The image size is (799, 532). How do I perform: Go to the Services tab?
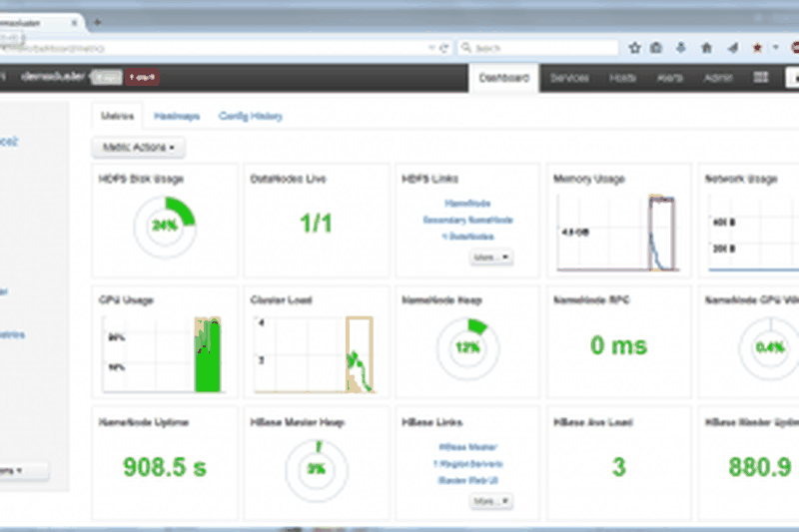pyautogui.click(x=569, y=78)
